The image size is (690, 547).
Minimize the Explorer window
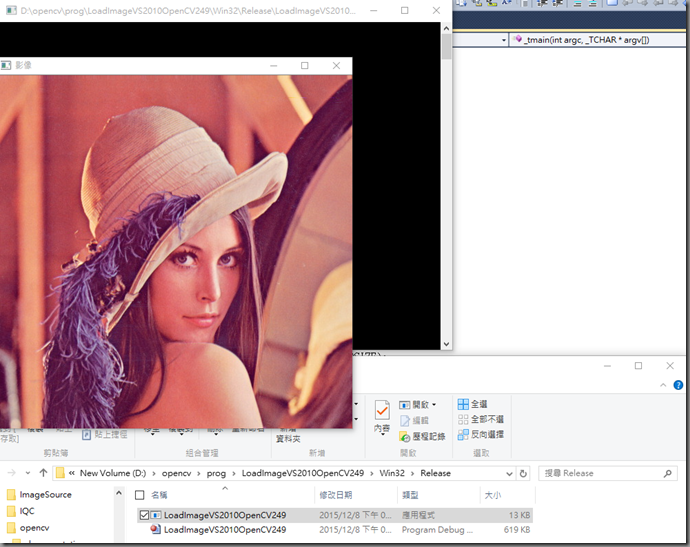pos(607,366)
